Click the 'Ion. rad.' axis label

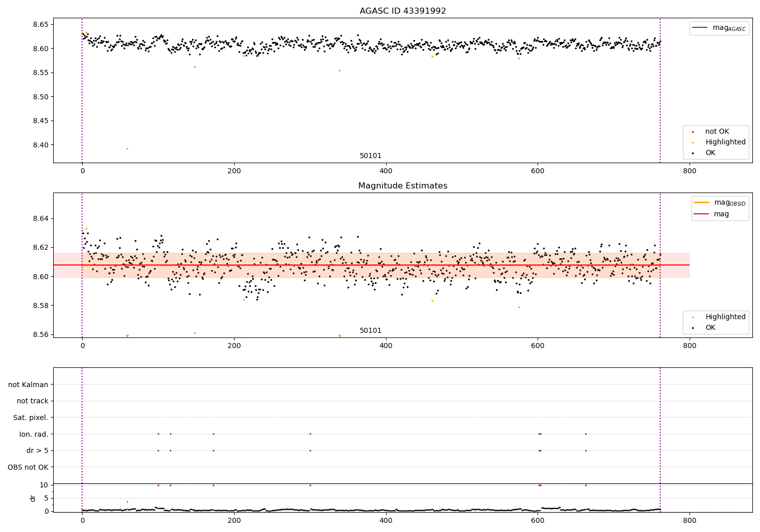pyautogui.click(x=33, y=434)
